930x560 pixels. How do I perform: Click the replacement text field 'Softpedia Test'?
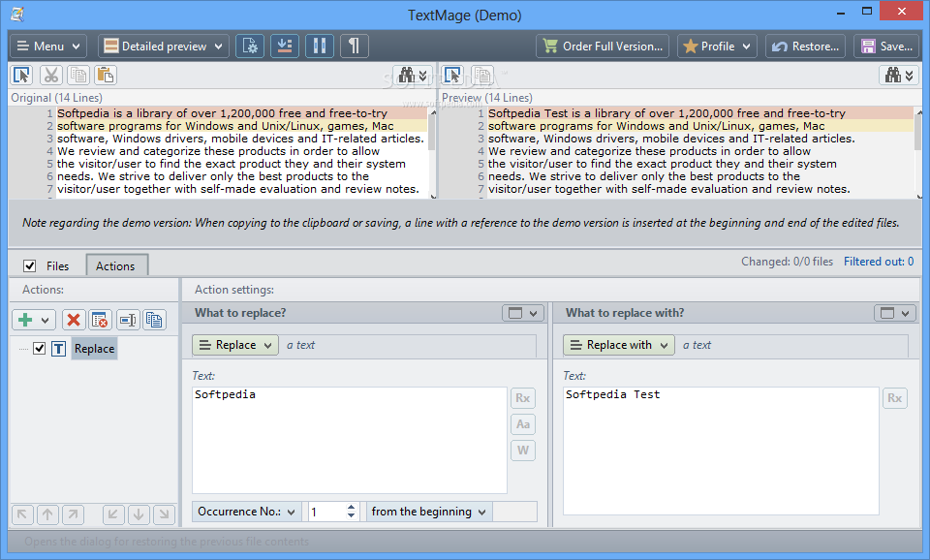coord(721,451)
